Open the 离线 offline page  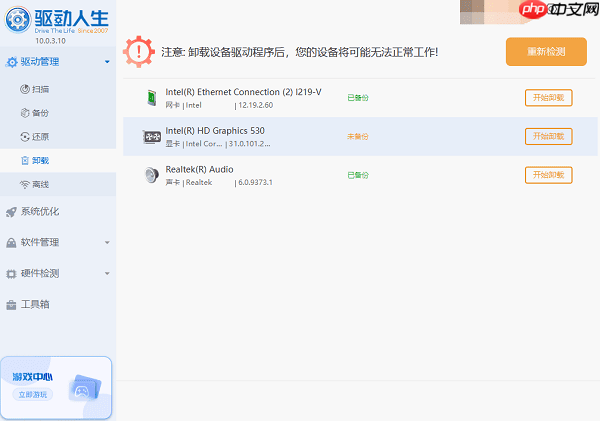[x=40, y=185]
